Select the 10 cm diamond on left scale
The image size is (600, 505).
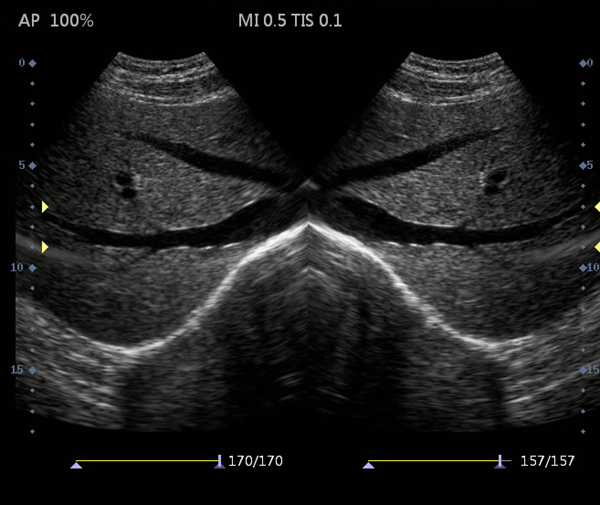point(32,268)
